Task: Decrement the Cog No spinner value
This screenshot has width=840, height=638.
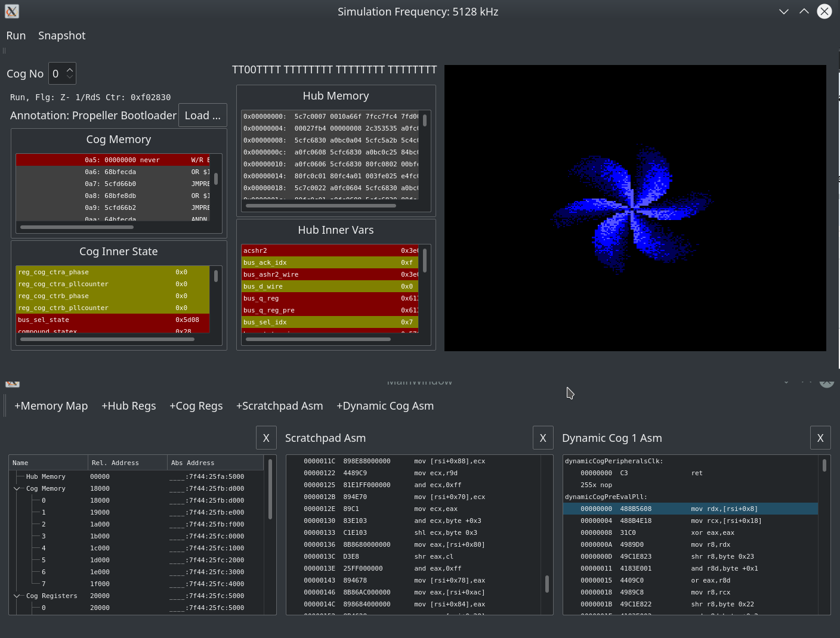Action: pyautogui.click(x=70, y=78)
